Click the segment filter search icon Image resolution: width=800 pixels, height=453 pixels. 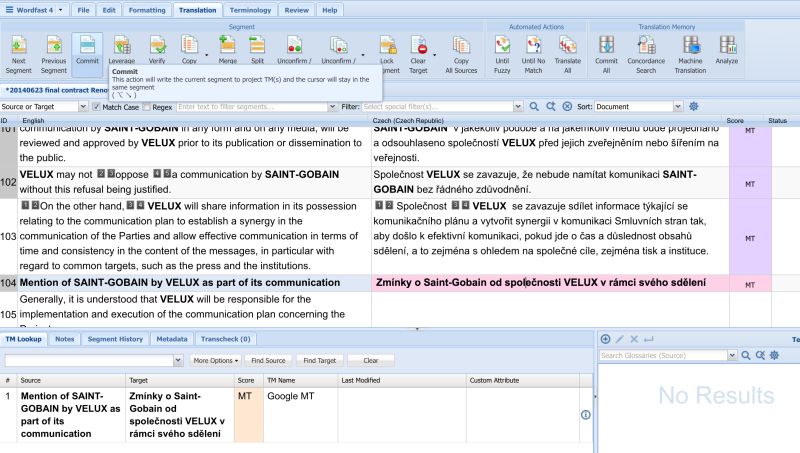tap(534, 107)
